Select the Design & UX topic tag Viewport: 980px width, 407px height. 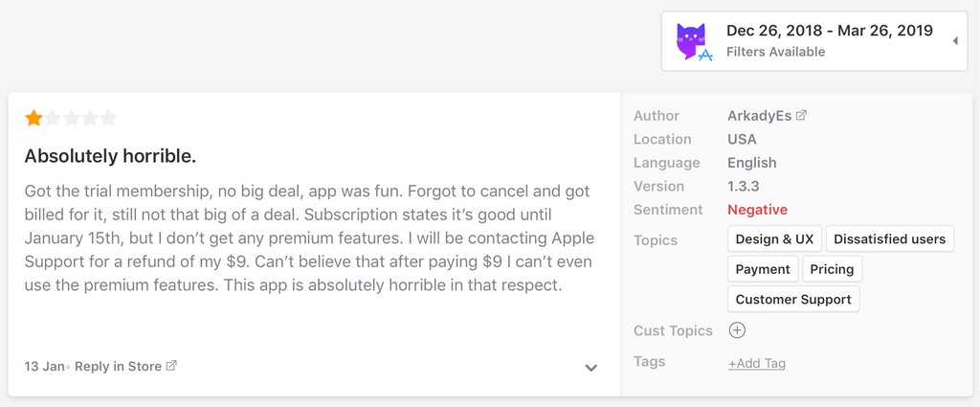(x=774, y=238)
